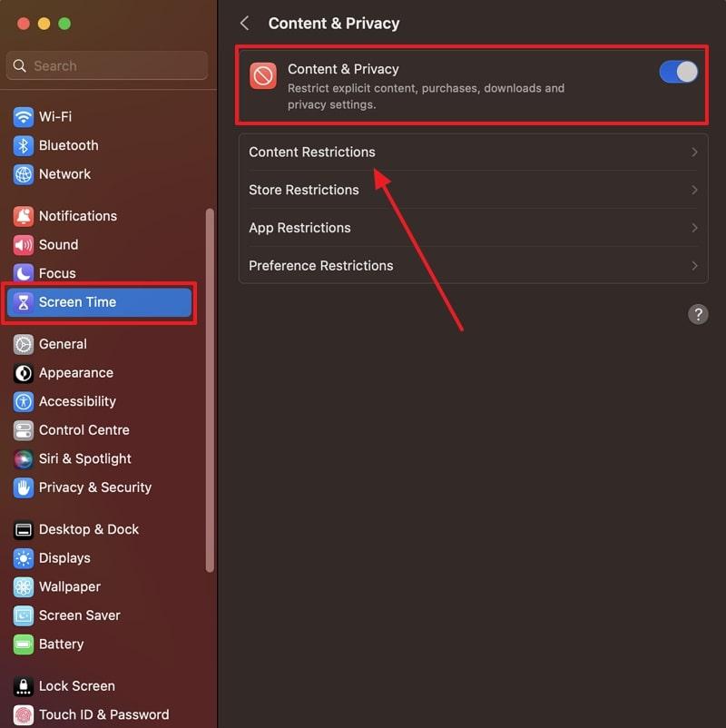This screenshot has height=728, width=726.
Task: Select Battery label in sidebar
Action: pyautogui.click(x=62, y=644)
